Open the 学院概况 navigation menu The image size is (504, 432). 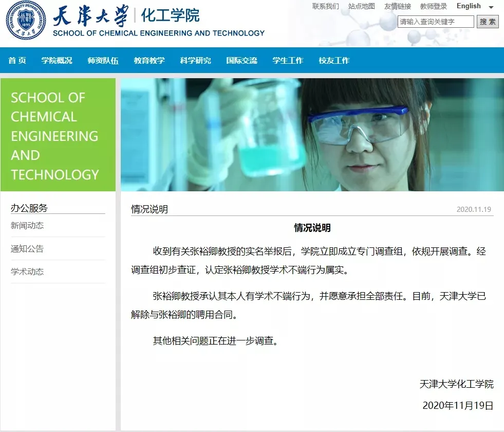point(57,60)
